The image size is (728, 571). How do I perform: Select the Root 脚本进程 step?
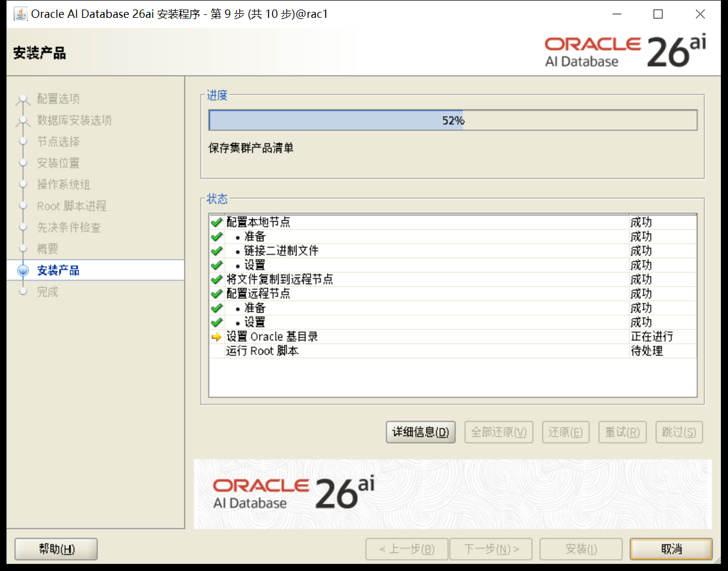point(71,206)
